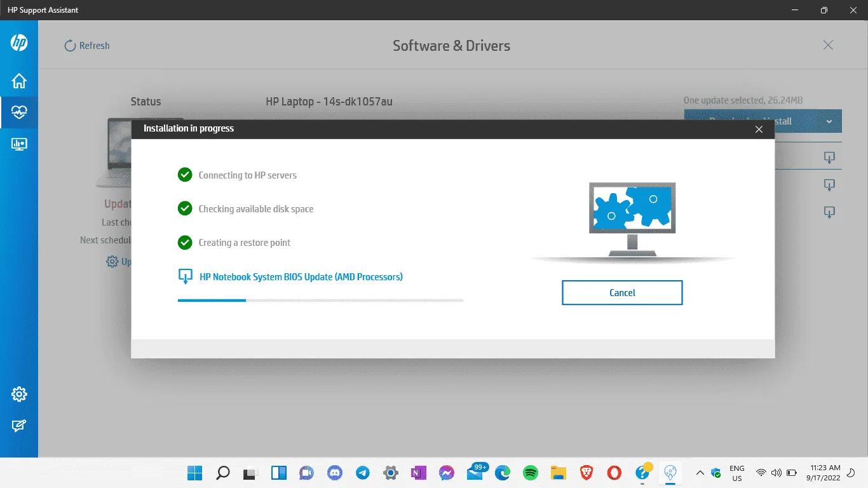Click the HP logo in the sidebar
Screen dimensions: 868x488
(x=19, y=43)
